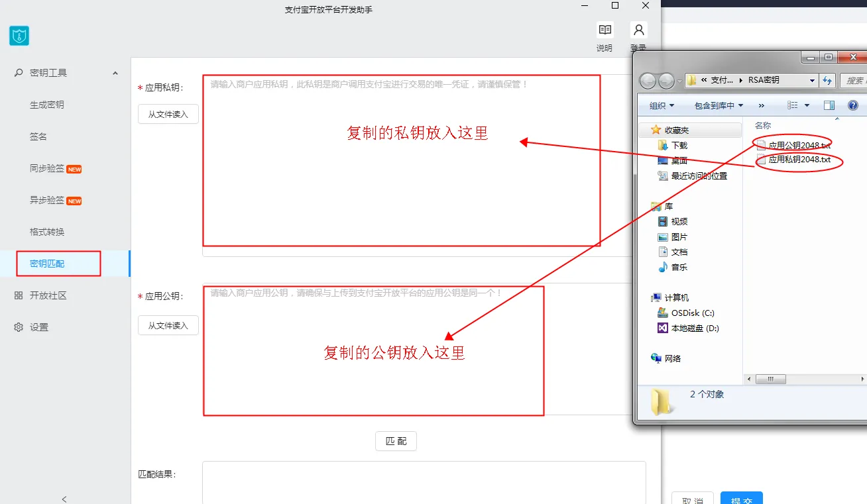The image size is (867, 504).
Task: Click the 匹配 button
Action: coord(396,441)
